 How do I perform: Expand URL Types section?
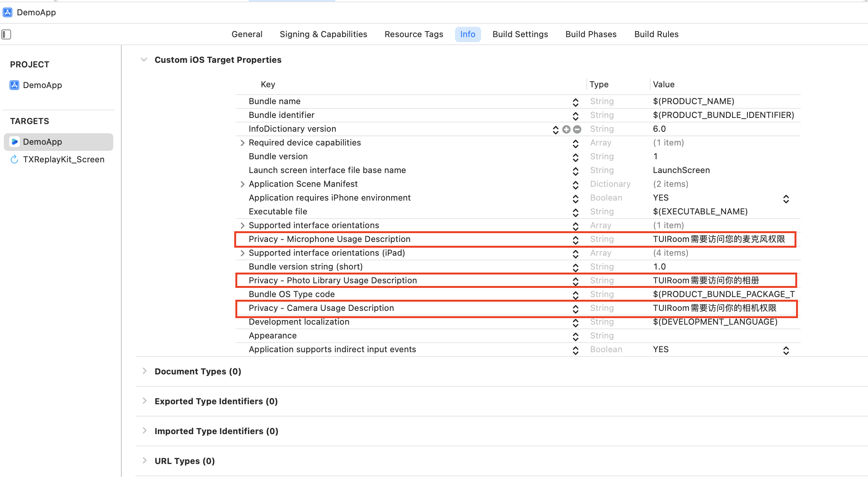(x=144, y=461)
